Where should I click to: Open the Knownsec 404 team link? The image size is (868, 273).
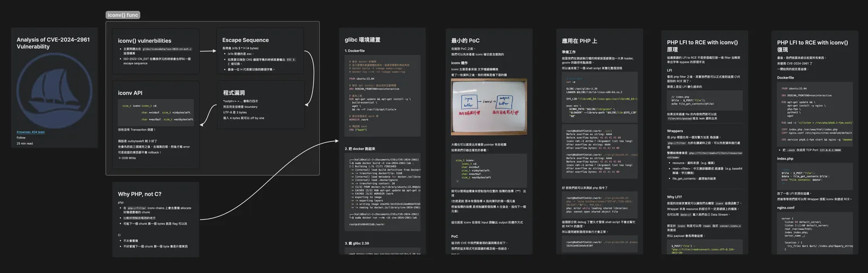30,132
